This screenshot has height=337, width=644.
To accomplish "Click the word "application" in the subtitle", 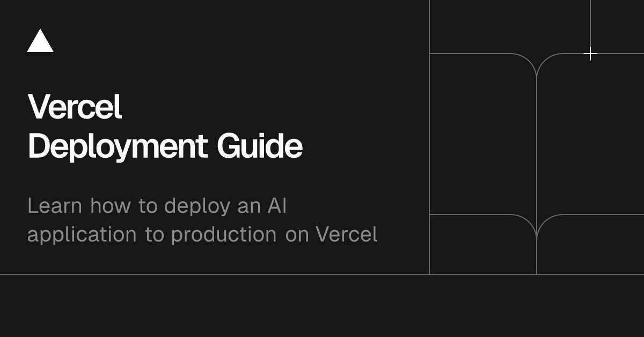I will click(82, 235).
